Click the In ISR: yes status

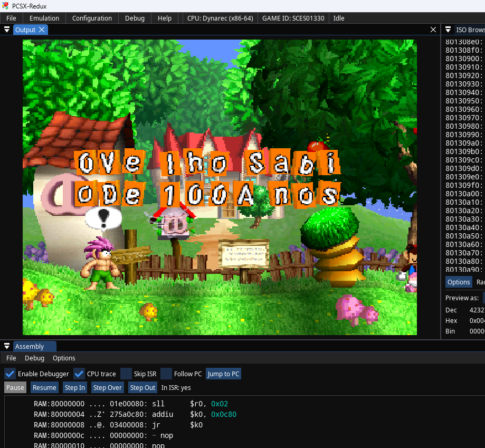coord(176,388)
